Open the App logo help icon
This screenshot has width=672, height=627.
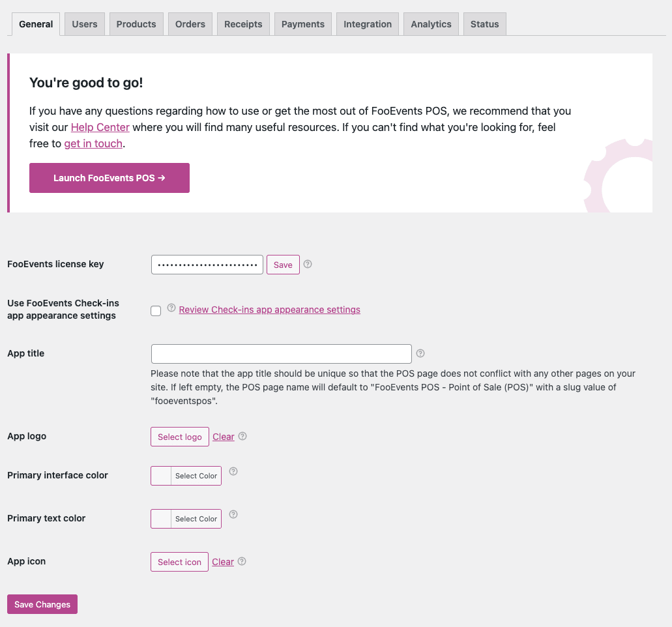[242, 436]
